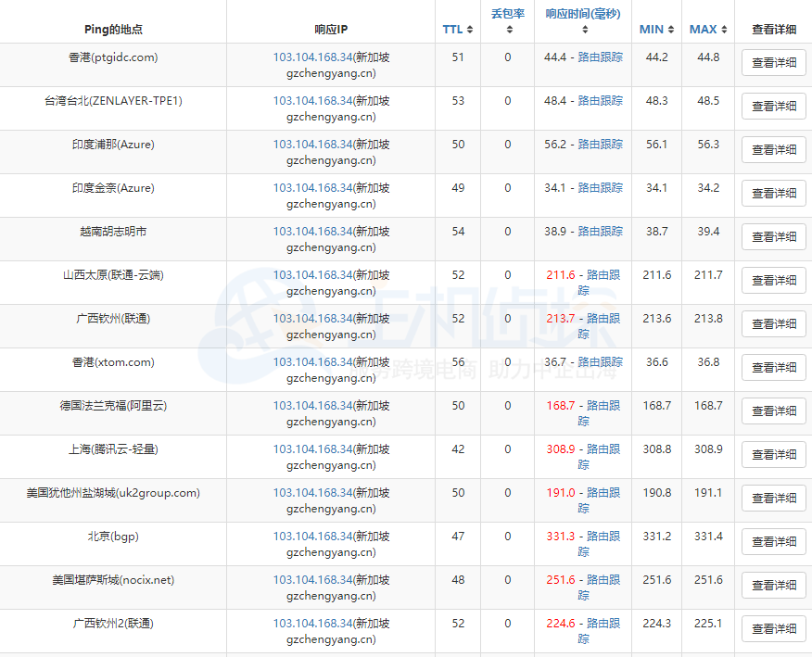
Task: Select the 美国犹他州盐湖城(uk2group.com) location cell
Action: (113, 492)
